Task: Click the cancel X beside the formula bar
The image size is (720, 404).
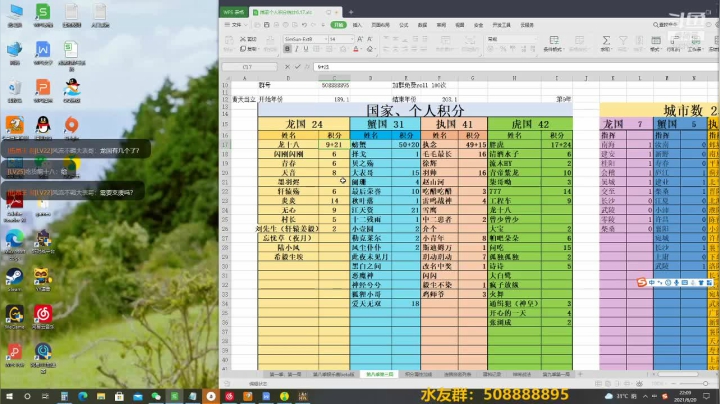Action: click(x=287, y=67)
